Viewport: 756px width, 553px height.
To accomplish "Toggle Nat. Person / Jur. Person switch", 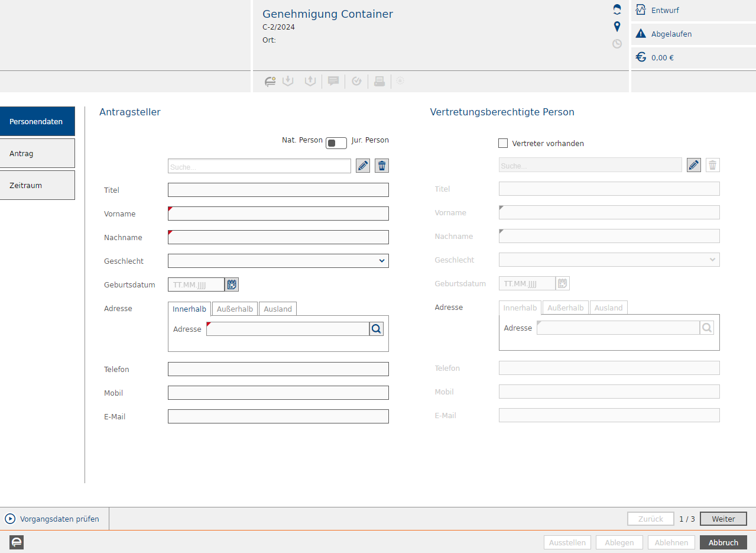I will (336, 143).
